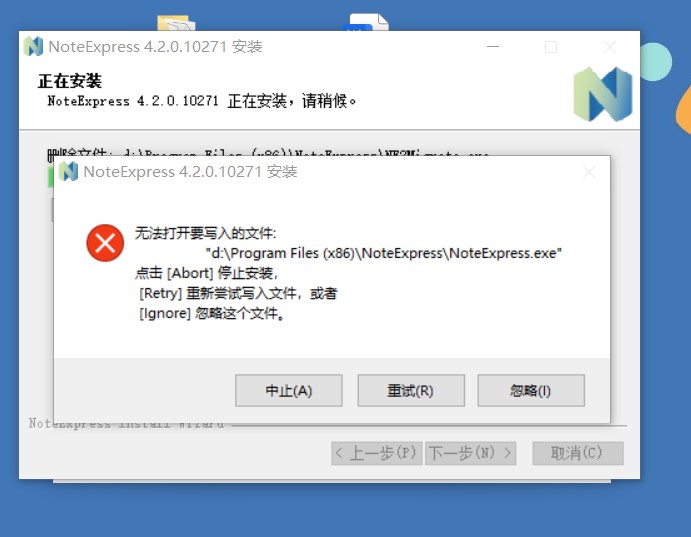
Task: Select the document file icon on desktop
Action: click(x=367, y=22)
